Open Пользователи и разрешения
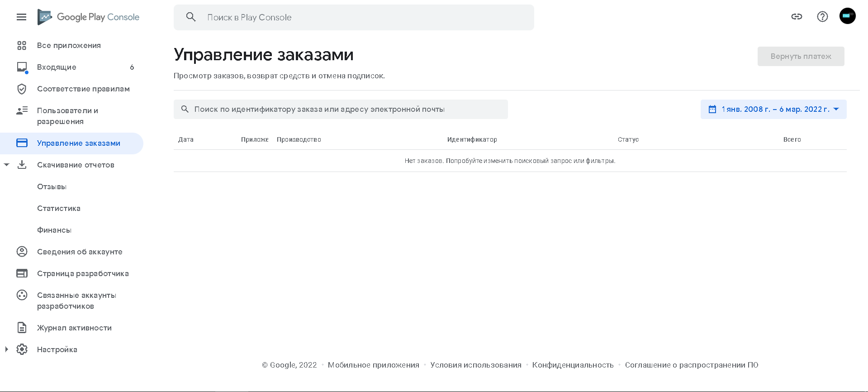Image resolution: width=868 pixels, height=392 pixels. click(67, 116)
